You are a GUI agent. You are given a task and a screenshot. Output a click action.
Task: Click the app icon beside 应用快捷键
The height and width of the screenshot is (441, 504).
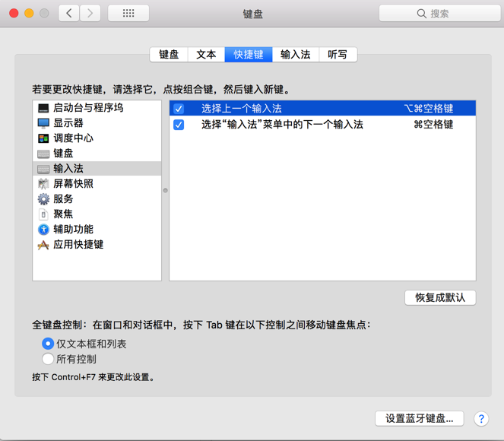pyautogui.click(x=43, y=245)
